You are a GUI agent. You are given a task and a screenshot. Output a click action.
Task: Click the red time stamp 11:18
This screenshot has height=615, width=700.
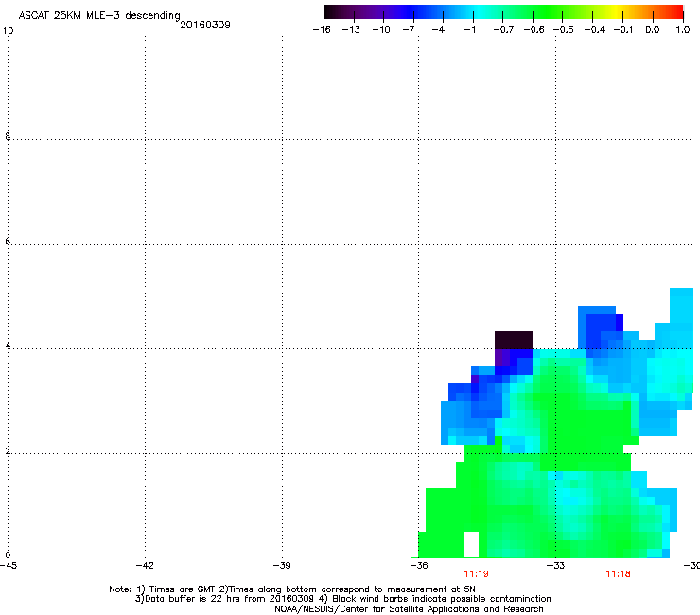pyautogui.click(x=618, y=574)
